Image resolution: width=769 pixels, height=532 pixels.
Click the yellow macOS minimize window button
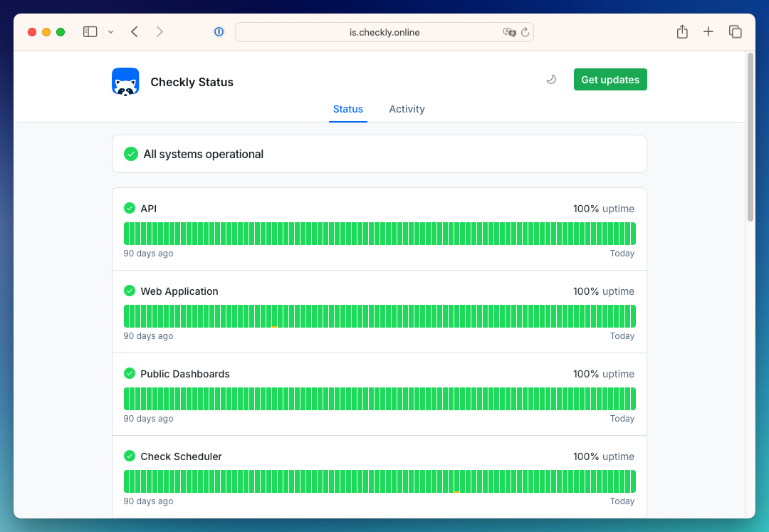coord(46,32)
